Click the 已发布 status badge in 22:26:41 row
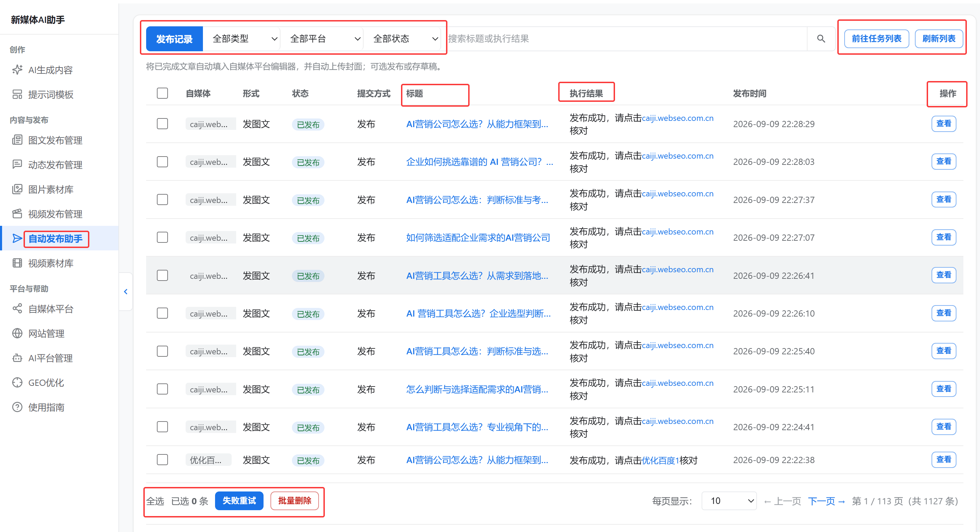The height and width of the screenshot is (532, 980). point(308,276)
